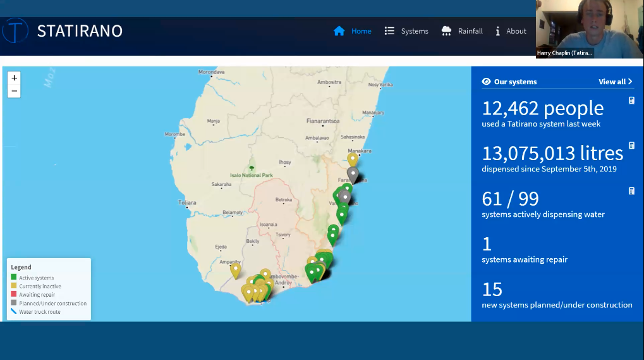Click the STATIRANO site title
This screenshot has height=360, width=644.
pyautogui.click(x=80, y=31)
